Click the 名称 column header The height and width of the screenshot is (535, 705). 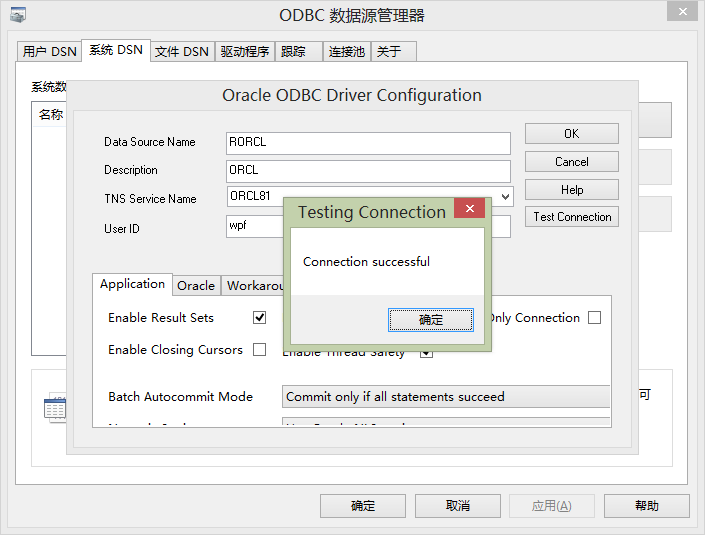50,115
